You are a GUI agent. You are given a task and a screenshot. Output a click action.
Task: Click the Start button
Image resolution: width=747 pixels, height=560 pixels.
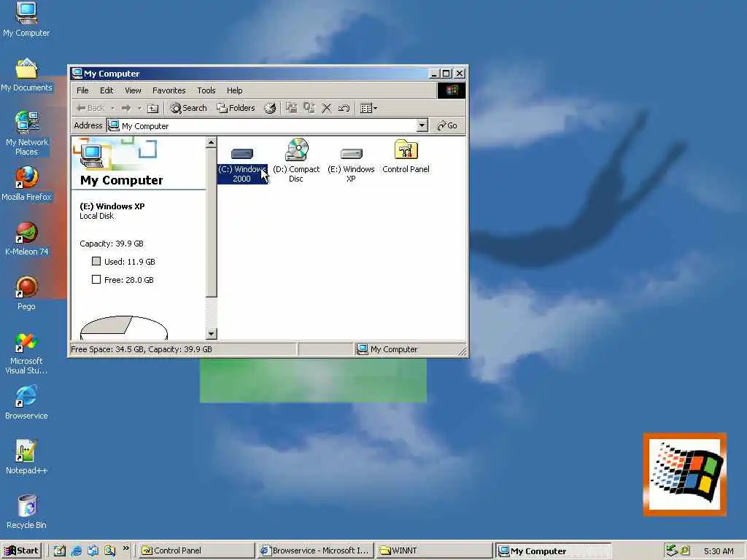coord(21,551)
